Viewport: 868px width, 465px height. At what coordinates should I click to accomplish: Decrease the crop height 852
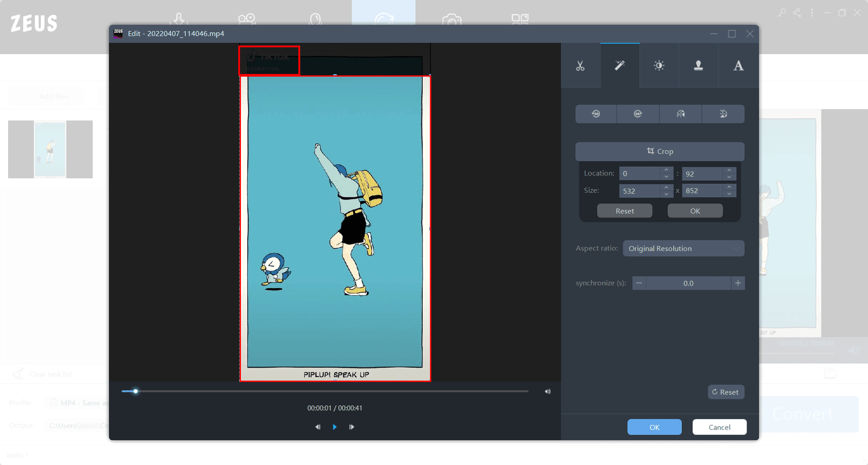point(729,194)
